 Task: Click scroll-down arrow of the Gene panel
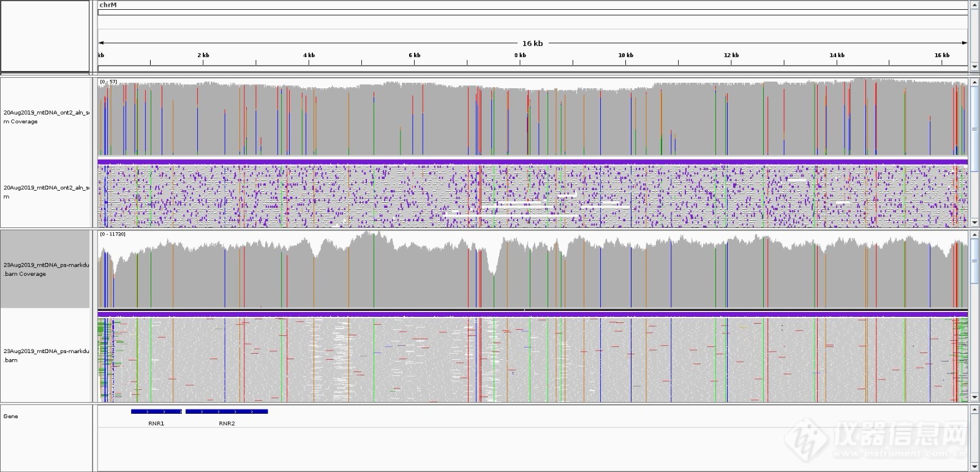pos(974,467)
